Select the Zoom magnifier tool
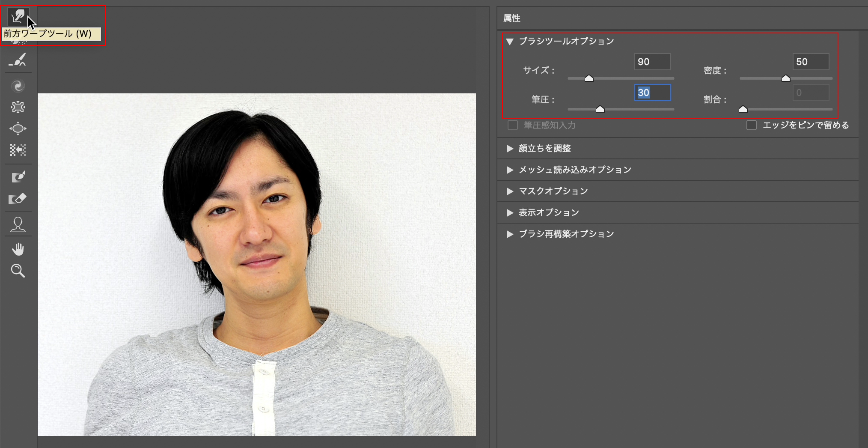The width and height of the screenshot is (868, 448). tap(18, 271)
